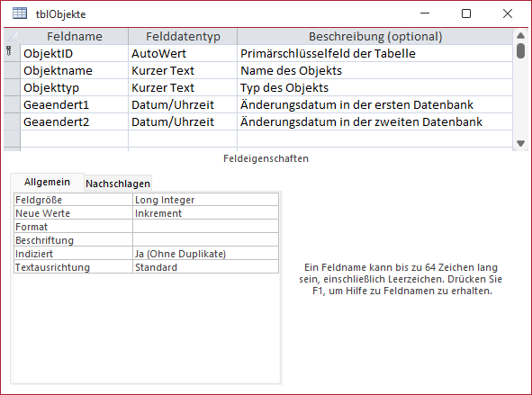Click description 'Änderungsdatum in der ersten Datenbank'
This screenshot has width=532, height=395.
374,104
